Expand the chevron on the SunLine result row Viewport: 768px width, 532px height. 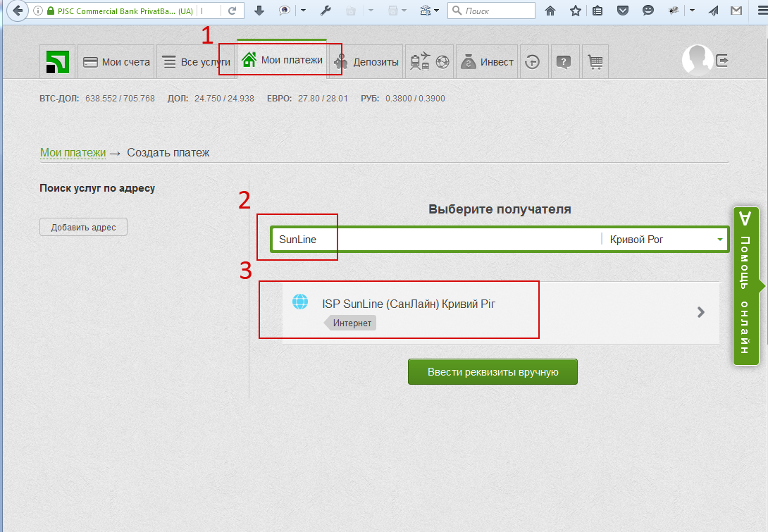click(x=701, y=312)
